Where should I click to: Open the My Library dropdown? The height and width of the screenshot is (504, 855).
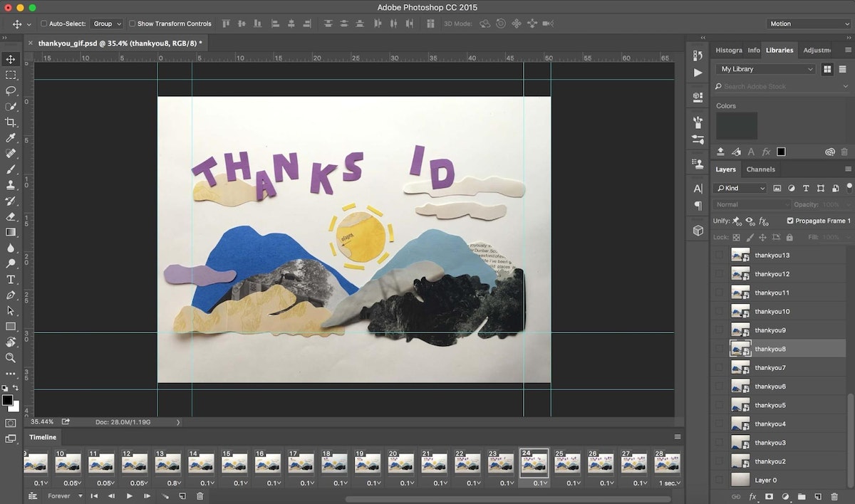(x=765, y=68)
